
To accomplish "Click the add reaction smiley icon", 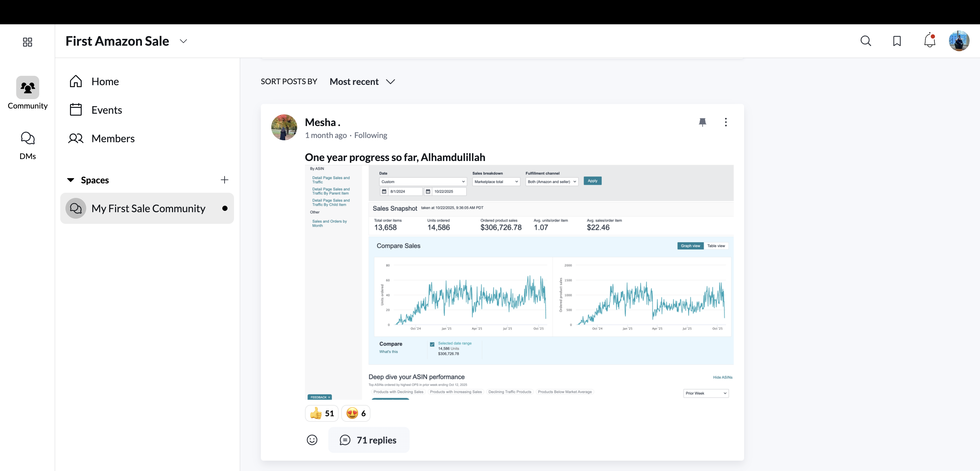I will [x=312, y=440].
